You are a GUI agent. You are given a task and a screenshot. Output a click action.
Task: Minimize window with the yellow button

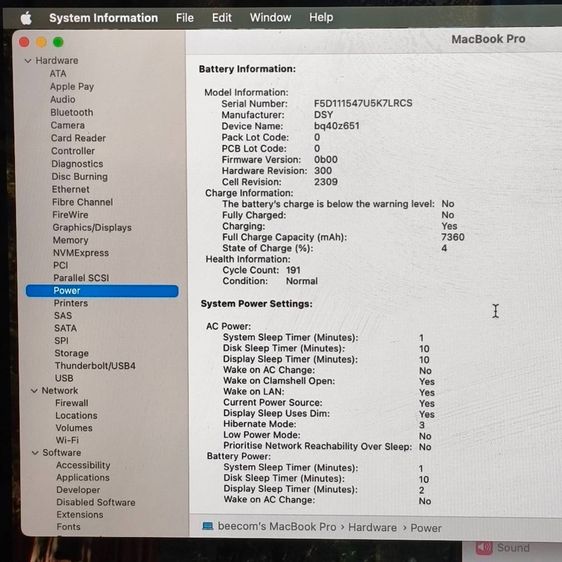[41, 42]
